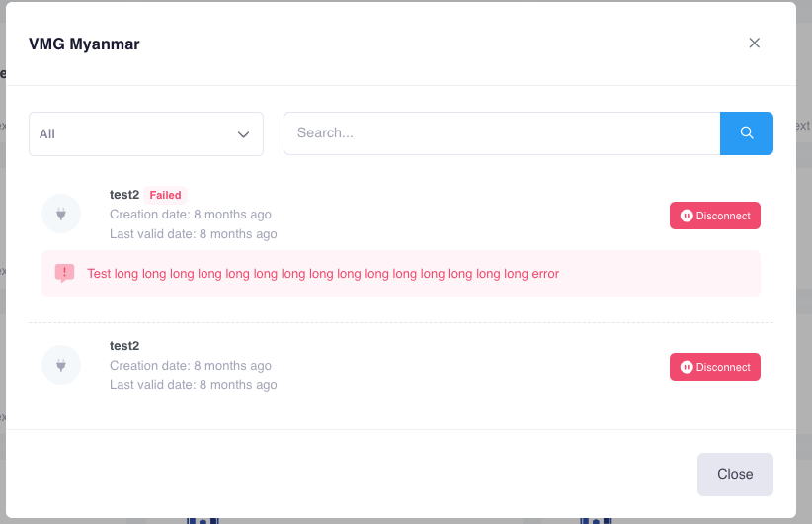Click the Close button in footer

pyautogui.click(x=735, y=475)
